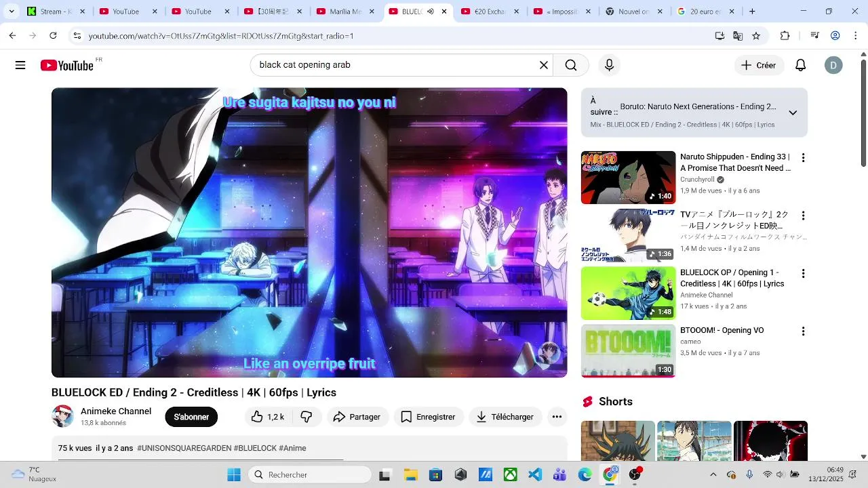
Task: Open the #Anime hashtag
Action: pos(292,448)
